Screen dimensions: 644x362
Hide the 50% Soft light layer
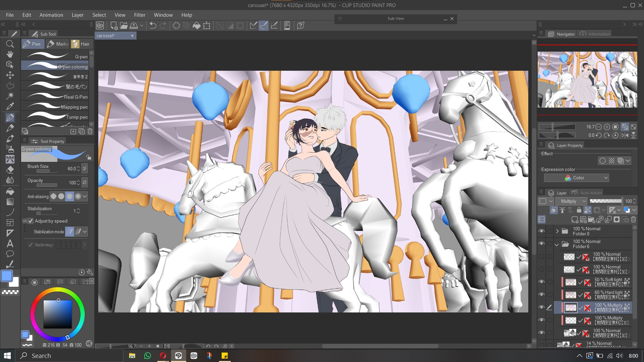[541, 282]
